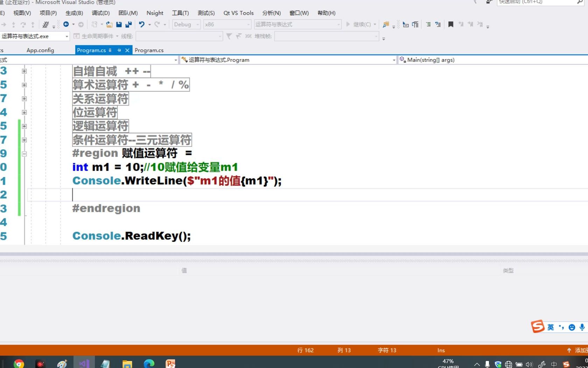The image size is (588, 368).
Task: Open the 运算符与表达式.Program class dropdown
Action: (288, 60)
